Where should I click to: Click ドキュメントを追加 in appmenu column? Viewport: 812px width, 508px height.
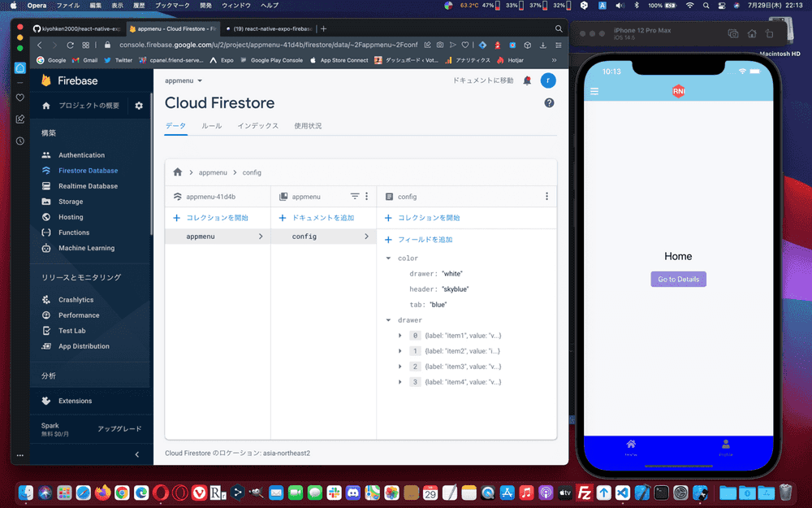click(x=317, y=218)
